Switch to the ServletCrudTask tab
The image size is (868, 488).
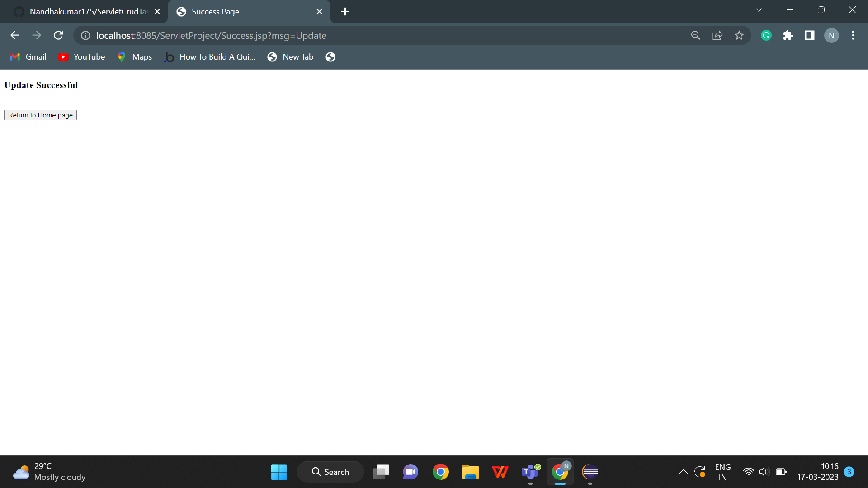point(86,11)
